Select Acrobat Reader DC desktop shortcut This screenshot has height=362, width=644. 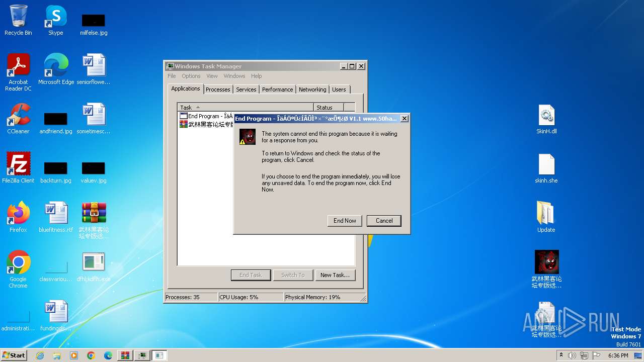(18, 72)
